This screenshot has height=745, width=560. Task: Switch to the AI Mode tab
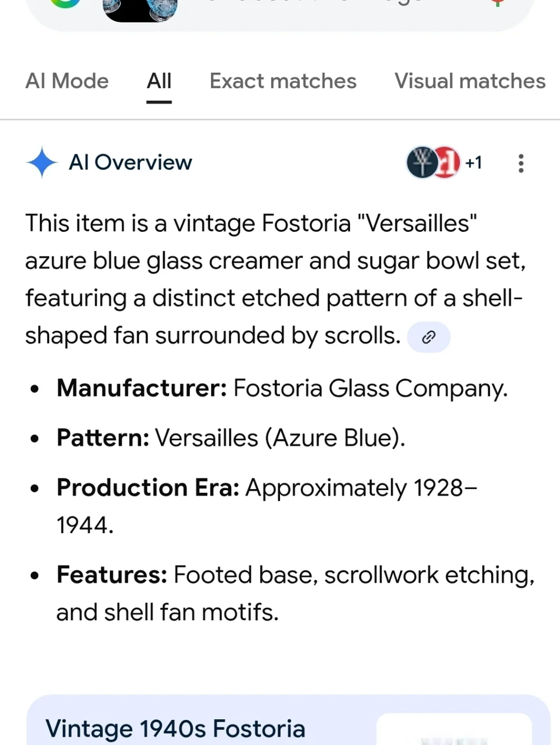pyautogui.click(x=67, y=81)
